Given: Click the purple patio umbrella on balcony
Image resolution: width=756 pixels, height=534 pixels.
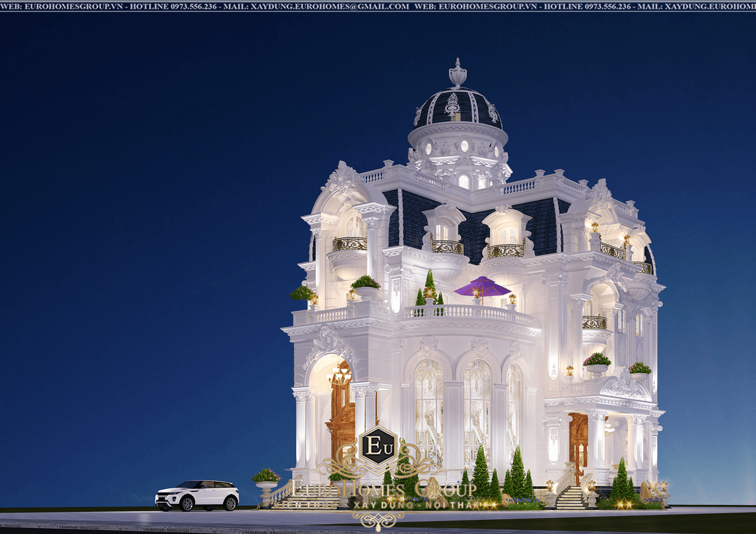Looking at the screenshot, I should (x=482, y=288).
